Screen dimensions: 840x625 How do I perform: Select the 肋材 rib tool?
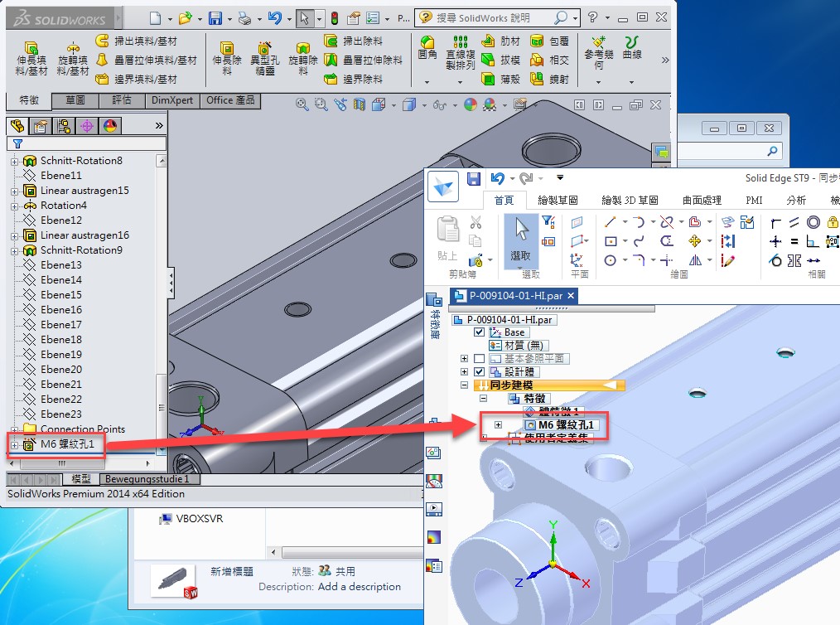click(x=500, y=41)
